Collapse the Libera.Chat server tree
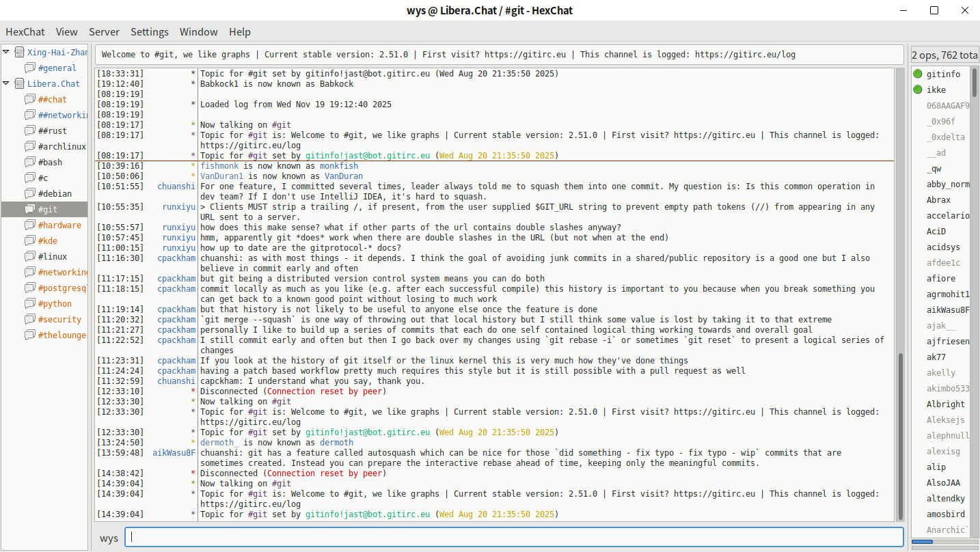This screenshot has width=980, height=552. click(x=6, y=83)
